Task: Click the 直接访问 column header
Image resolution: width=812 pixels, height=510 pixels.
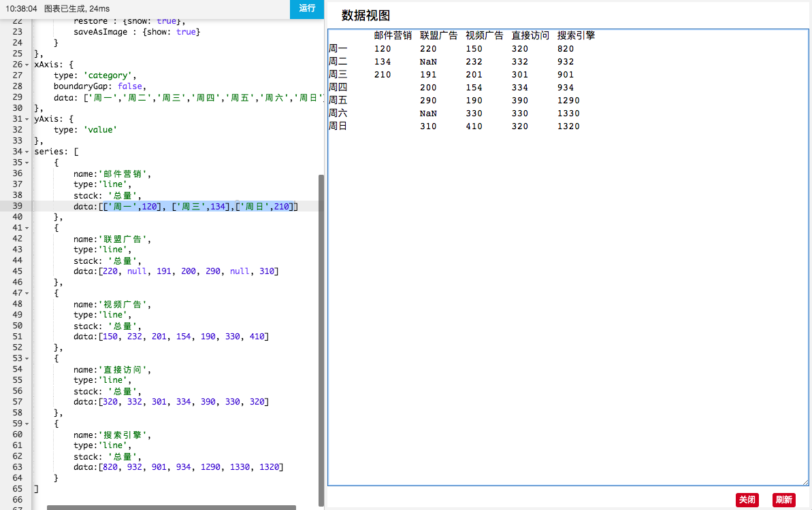Action: click(x=530, y=35)
